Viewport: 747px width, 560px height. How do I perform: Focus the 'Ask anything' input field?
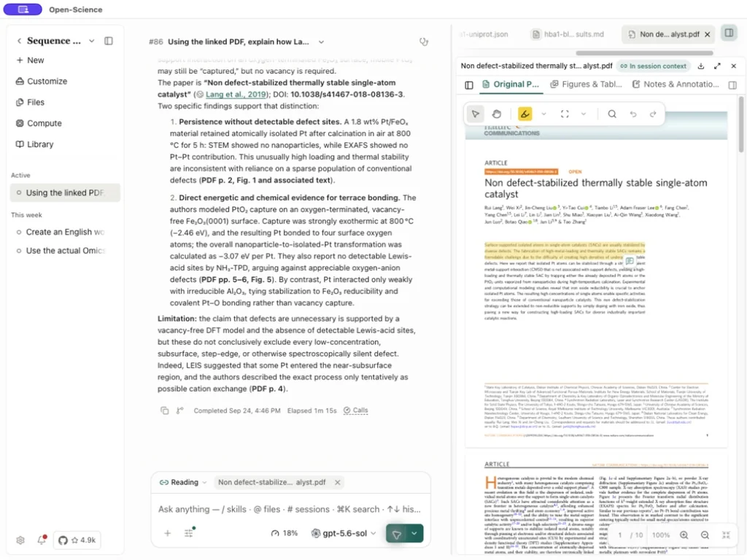[290, 510]
